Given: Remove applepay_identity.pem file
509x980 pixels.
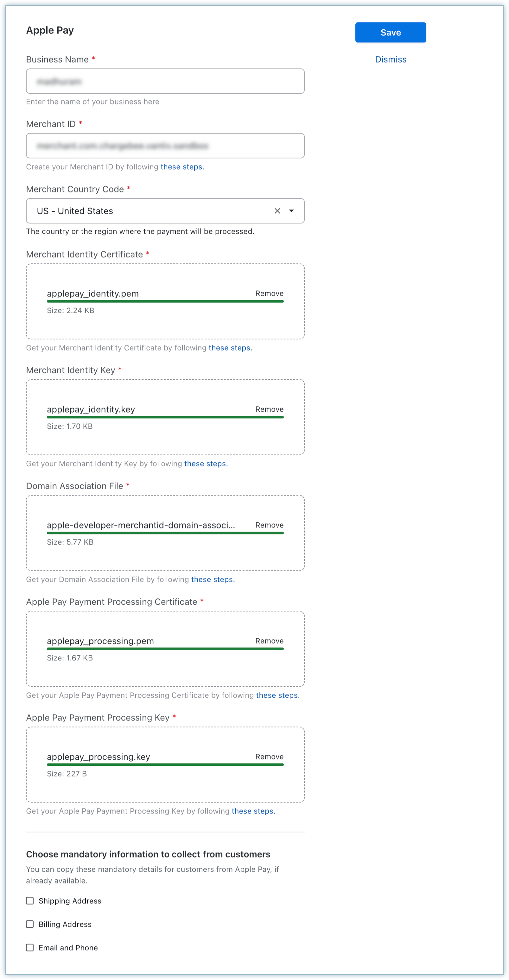Looking at the screenshot, I should point(269,293).
